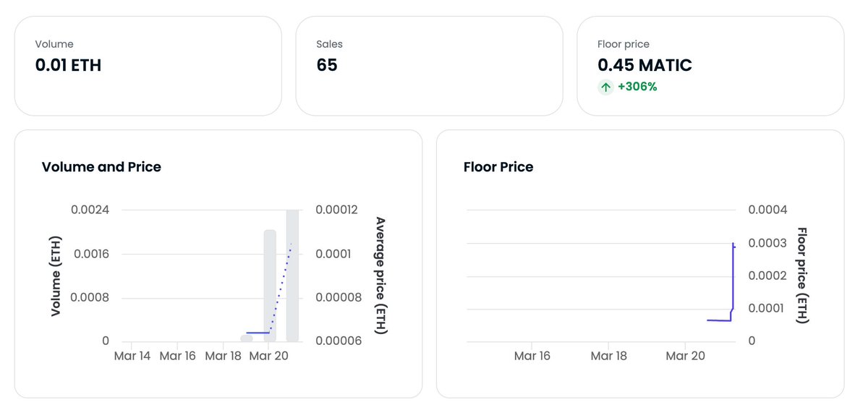Click the Floor price card label
The image size is (868, 410).
point(624,44)
